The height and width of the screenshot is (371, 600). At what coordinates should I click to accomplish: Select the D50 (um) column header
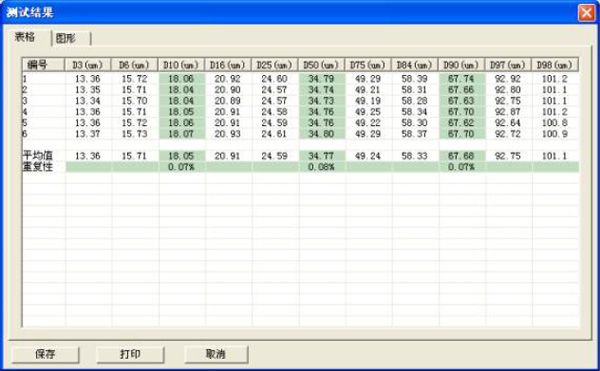point(321,65)
